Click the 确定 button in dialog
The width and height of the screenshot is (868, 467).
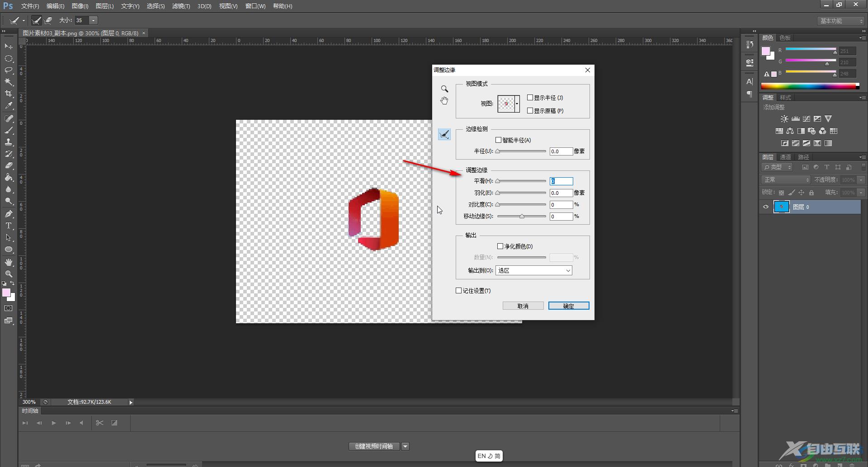(569, 306)
